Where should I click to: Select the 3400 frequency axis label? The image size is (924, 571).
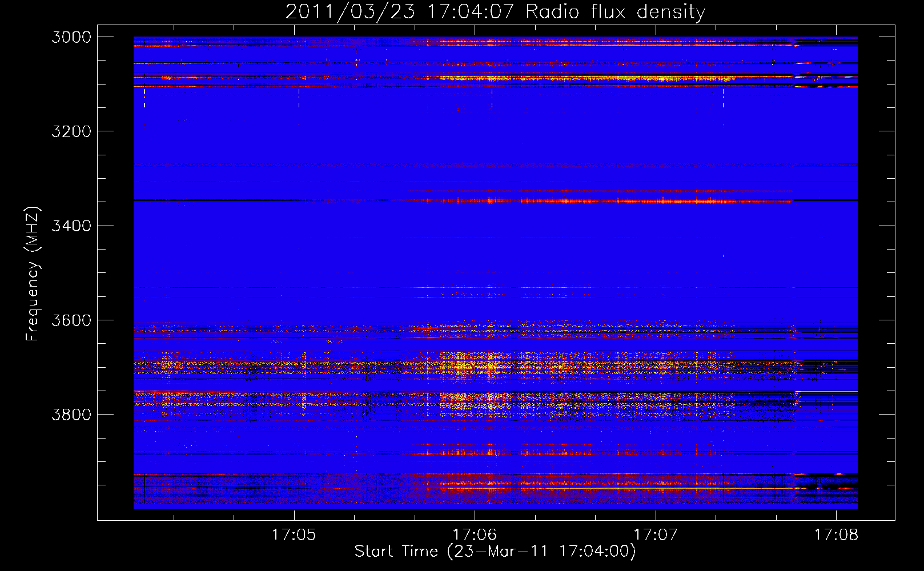tap(71, 226)
